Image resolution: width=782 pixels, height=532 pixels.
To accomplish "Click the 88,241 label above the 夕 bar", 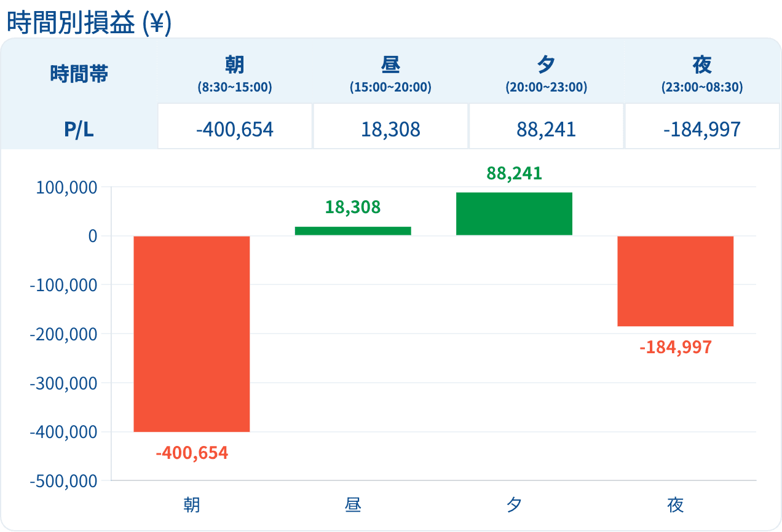I will click(x=515, y=173).
